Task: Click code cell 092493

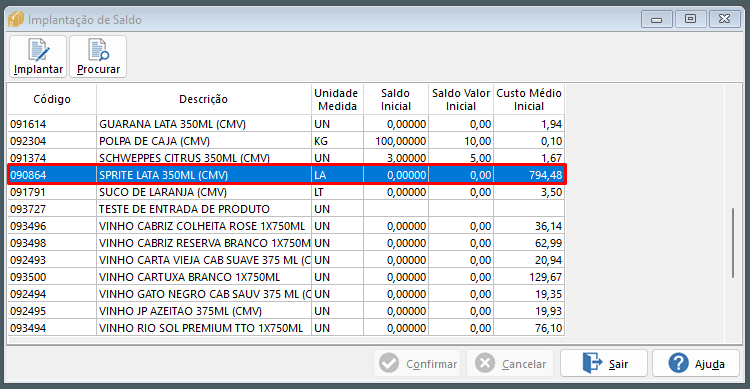Action: pyautogui.click(x=52, y=260)
